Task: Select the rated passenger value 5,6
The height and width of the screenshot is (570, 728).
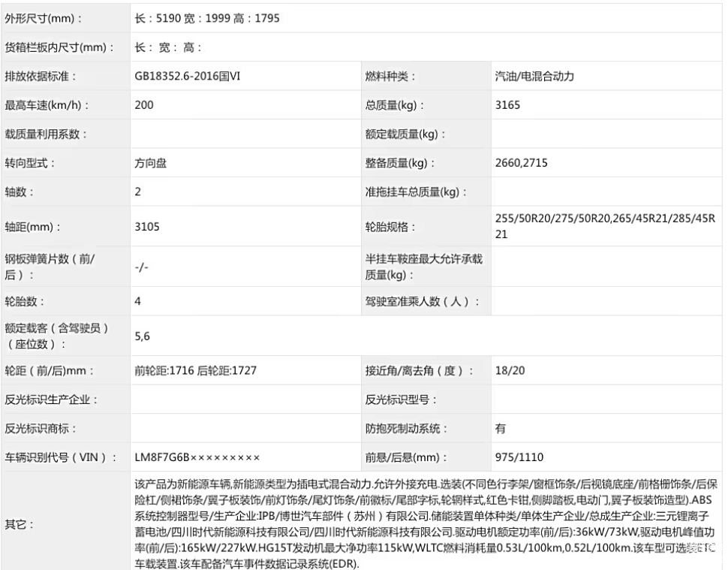Action: pyautogui.click(x=143, y=336)
